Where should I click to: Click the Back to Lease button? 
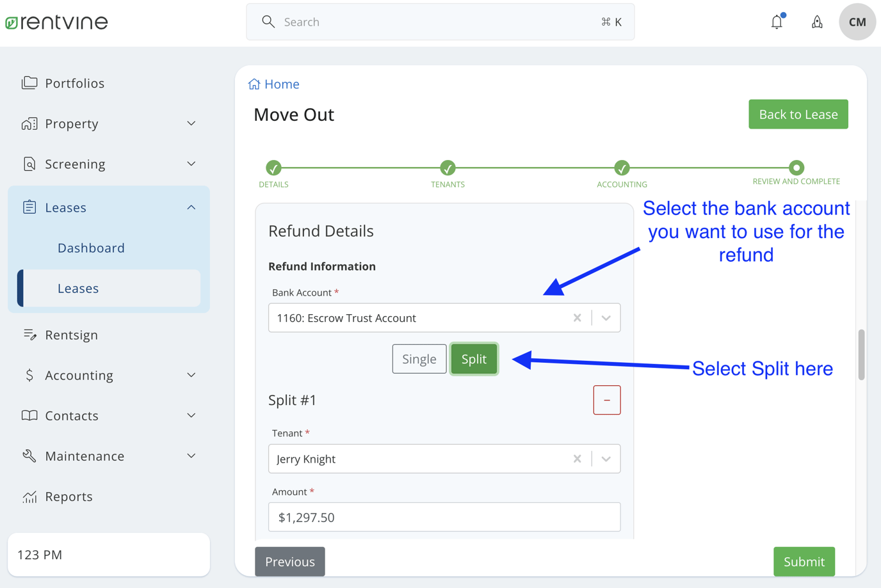[798, 114]
